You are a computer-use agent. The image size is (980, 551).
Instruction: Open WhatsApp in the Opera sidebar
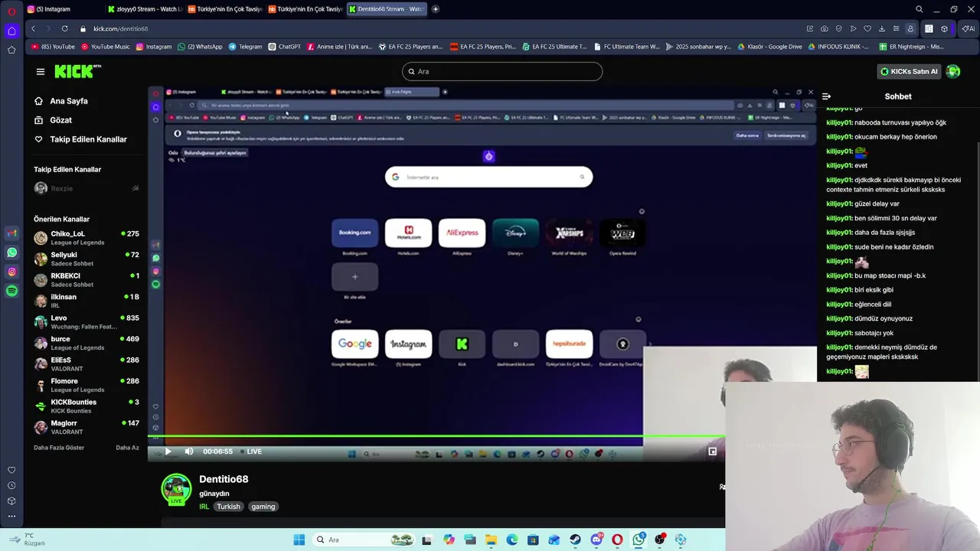pyautogui.click(x=11, y=253)
